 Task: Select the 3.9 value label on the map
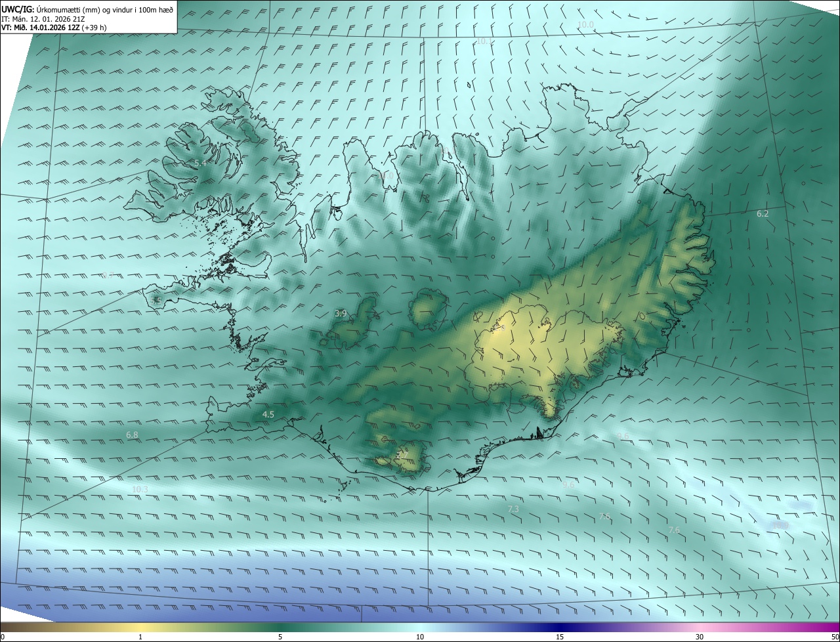point(341,314)
